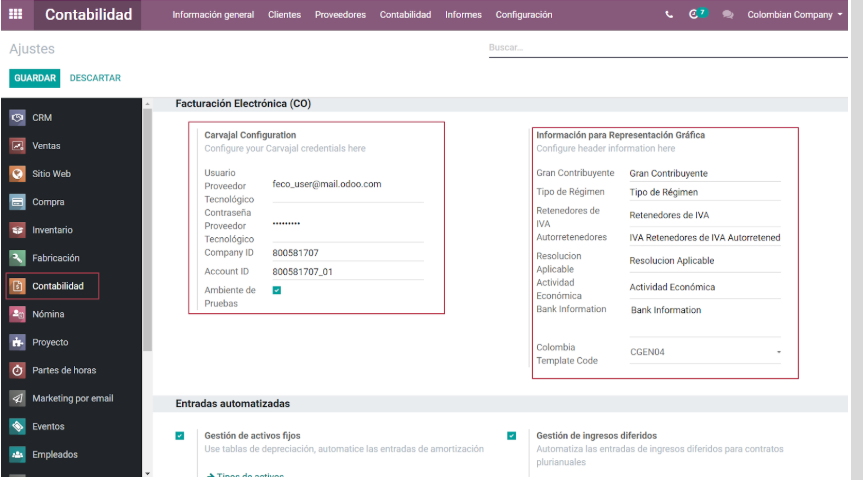Toggle the Ambiente de Pruebas checkbox
Screen dimensions: 863x480
click(x=277, y=290)
